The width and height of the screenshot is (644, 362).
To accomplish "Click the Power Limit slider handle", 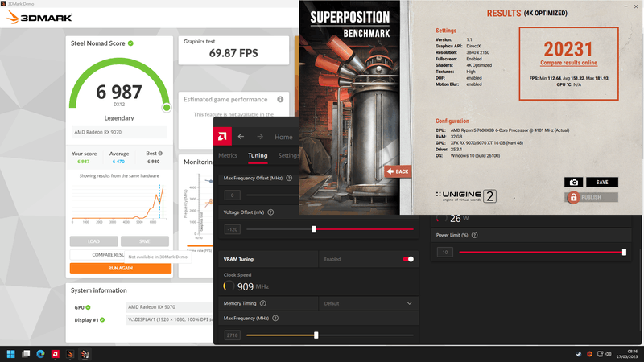I will pyautogui.click(x=625, y=252).
